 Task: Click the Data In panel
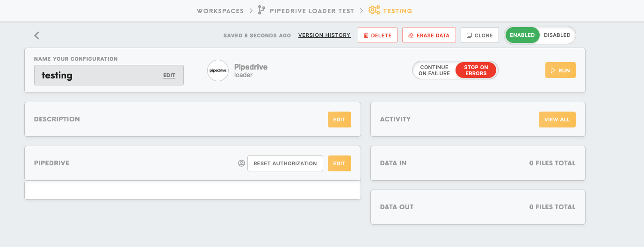pos(478,163)
